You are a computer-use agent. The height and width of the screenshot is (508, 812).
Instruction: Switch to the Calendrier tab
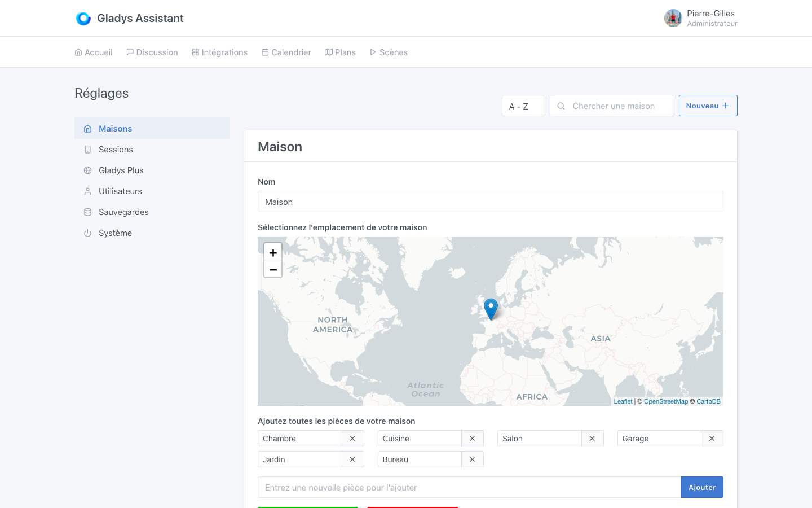[x=286, y=52]
